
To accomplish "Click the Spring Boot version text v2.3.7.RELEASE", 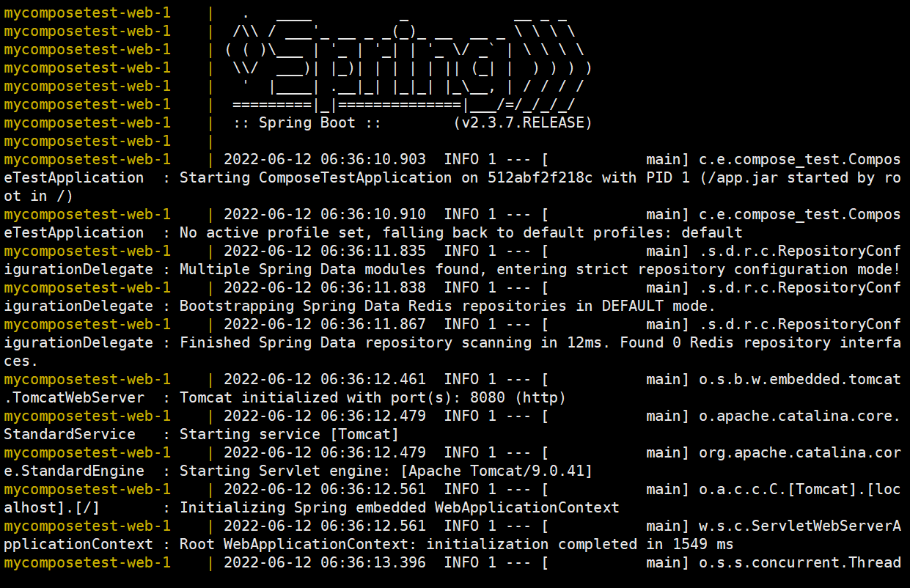I will coord(523,122).
